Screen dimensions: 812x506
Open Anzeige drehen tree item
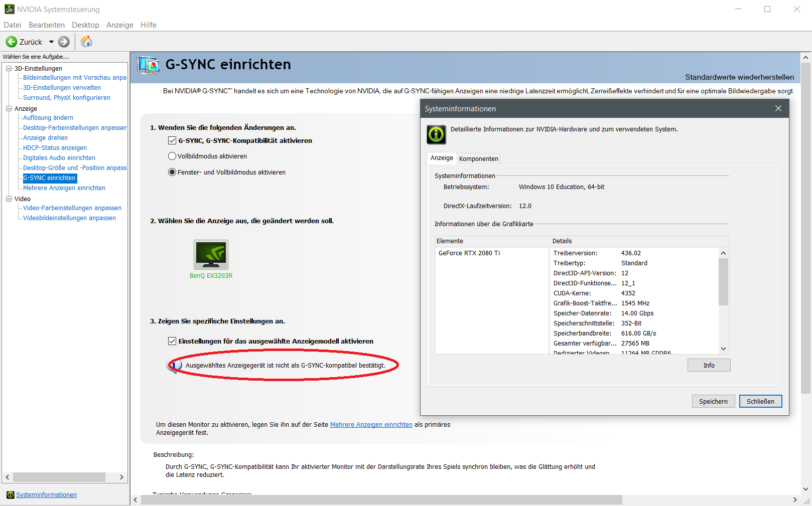[45, 138]
